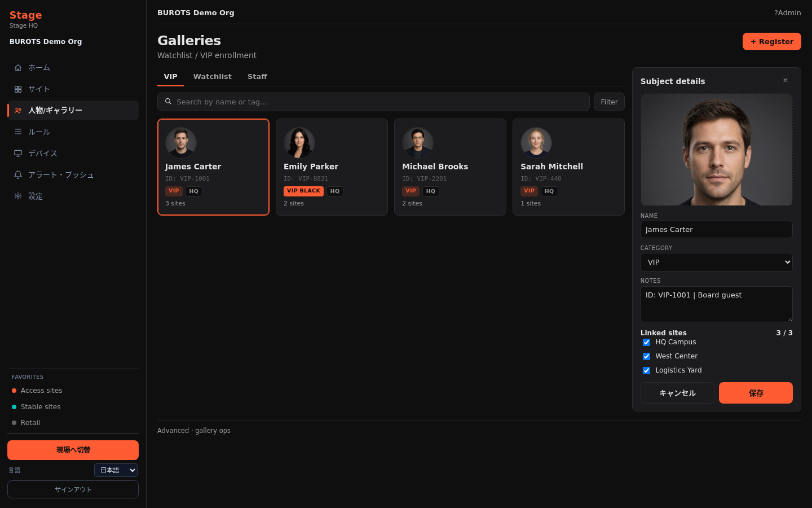
Task: Uncheck the HQ Campus linked site
Action: click(x=646, y=343)
